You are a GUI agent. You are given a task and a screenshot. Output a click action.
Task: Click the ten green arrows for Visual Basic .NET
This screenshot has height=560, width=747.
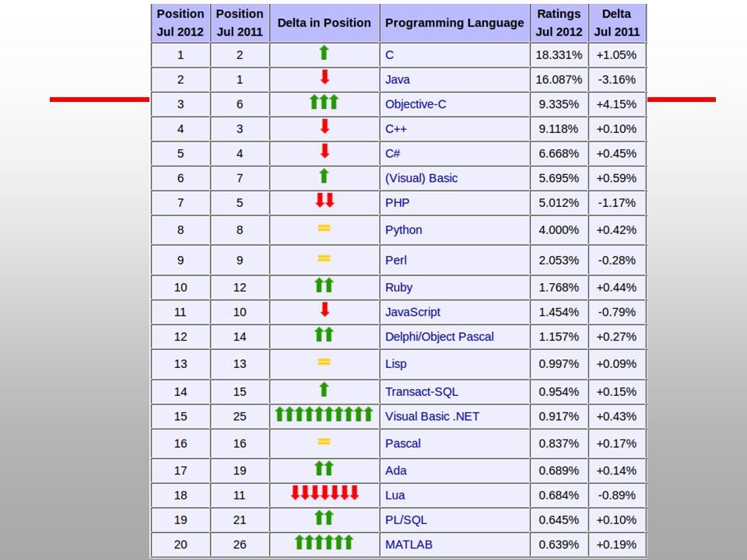click(x=324, y=415)
